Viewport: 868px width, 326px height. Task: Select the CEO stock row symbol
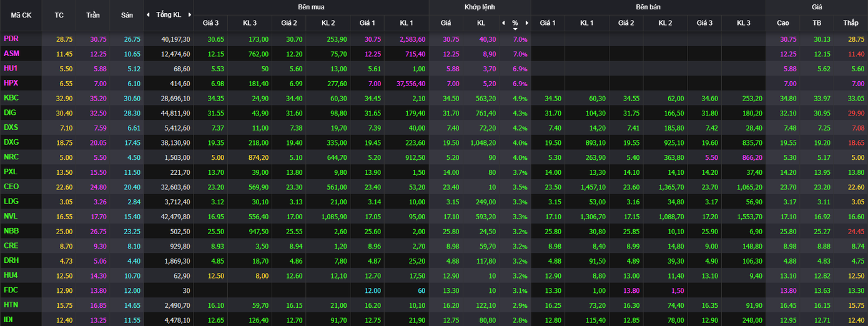[x=11, y=187]
